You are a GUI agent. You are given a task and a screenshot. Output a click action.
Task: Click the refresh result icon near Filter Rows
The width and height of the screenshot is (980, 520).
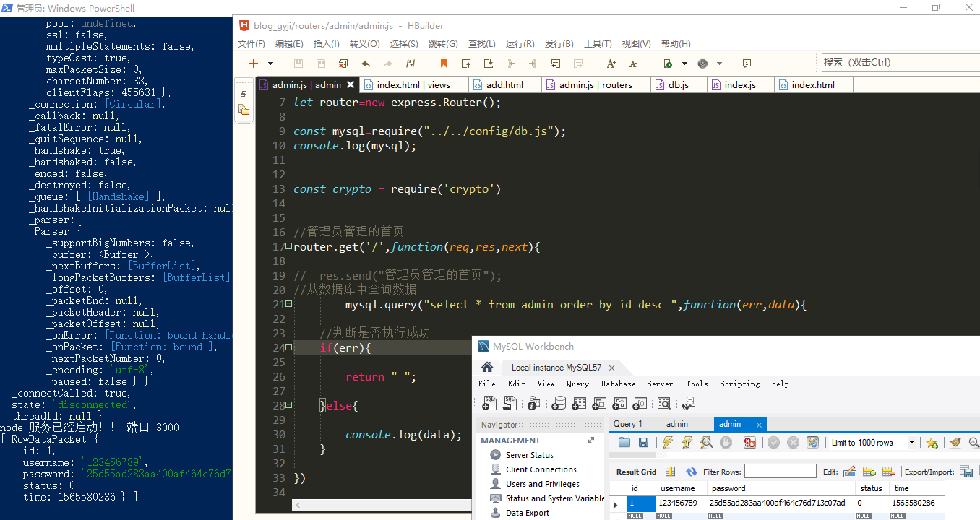pyautogui.click(x=692, y=472)
